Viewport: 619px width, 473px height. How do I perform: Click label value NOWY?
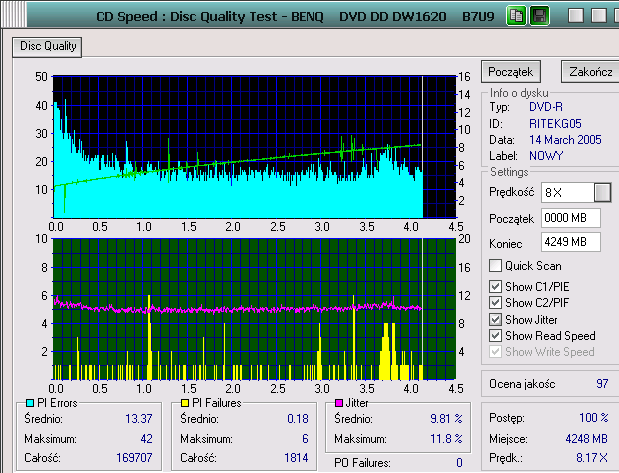pos(546,156)
